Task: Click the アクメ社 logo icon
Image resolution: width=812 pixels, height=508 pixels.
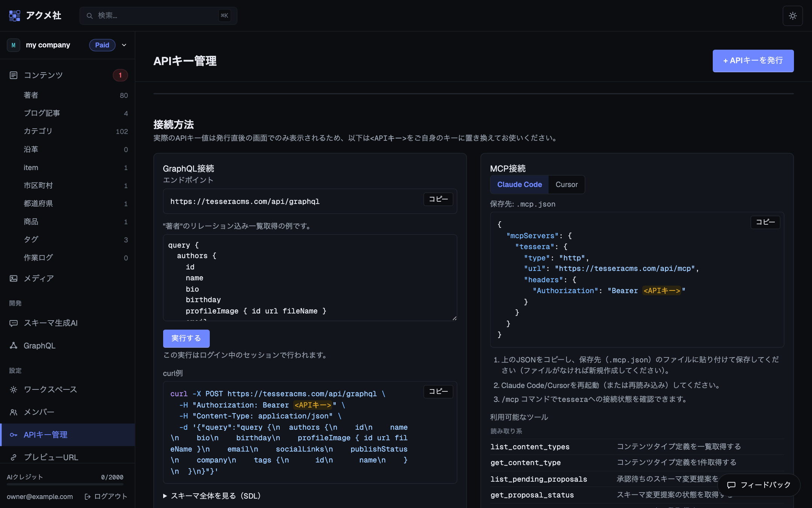Action: coord(15,15)
